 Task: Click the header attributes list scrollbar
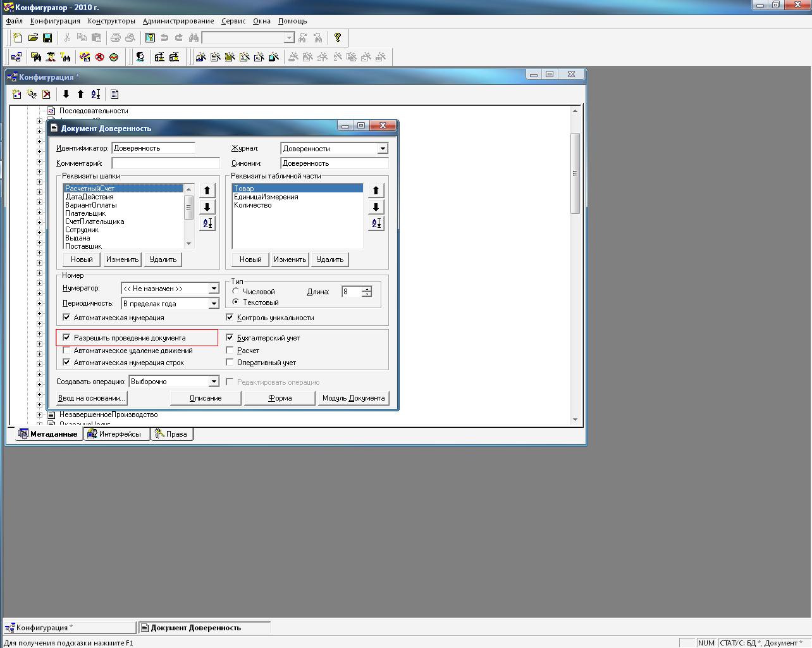pos(188,216)
